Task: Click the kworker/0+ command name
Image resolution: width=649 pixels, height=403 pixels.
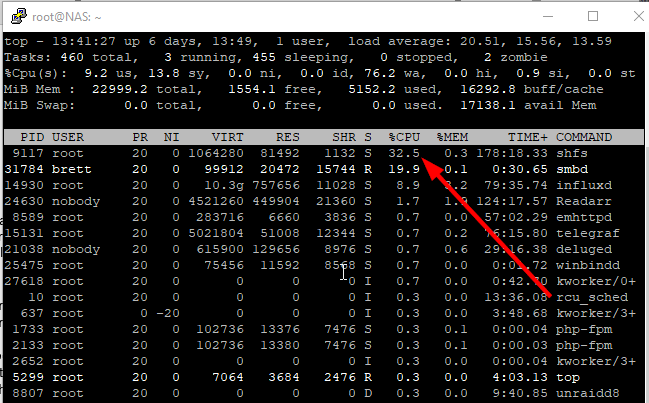Action: pyautogui.click(x=596, y=281)
